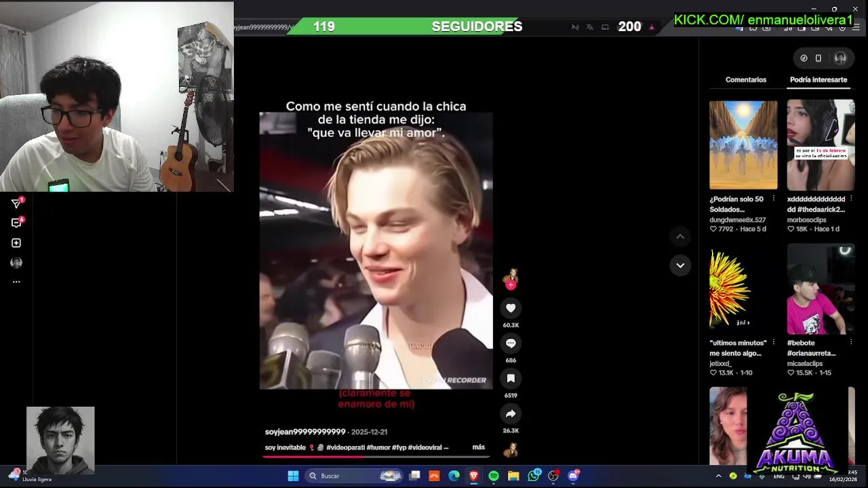Open the #bebote micaelaclips video thumbnail
The width and height of the screenshot is (868, 488).
click(x=821, y=289)
